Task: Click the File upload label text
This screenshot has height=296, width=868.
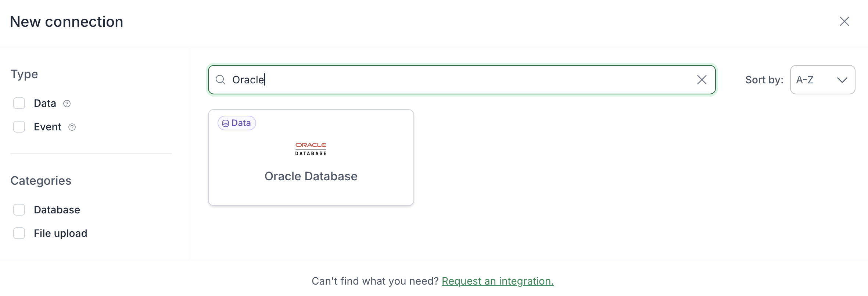Action: [61, 233]
